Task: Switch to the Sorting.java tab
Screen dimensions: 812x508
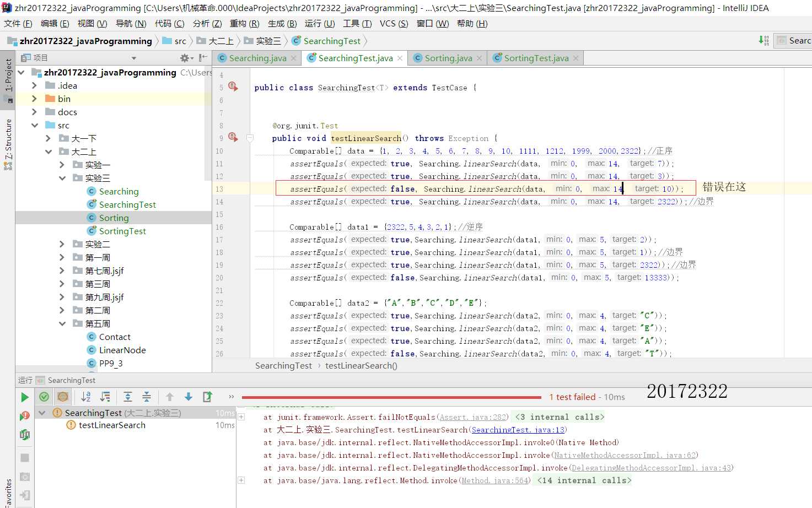Action: tap(448, 58)
